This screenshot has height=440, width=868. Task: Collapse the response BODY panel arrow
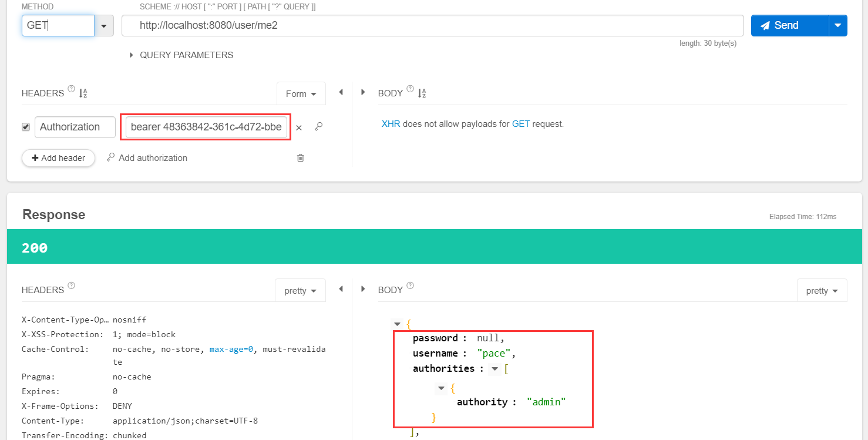tap(363, 289)
